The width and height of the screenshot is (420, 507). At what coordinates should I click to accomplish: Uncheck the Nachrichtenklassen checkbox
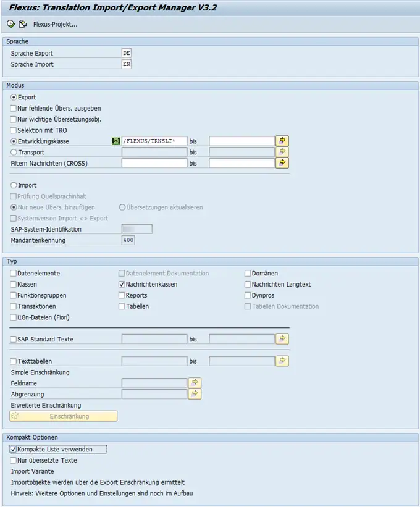pyautogui.click(x=122, y=284)
